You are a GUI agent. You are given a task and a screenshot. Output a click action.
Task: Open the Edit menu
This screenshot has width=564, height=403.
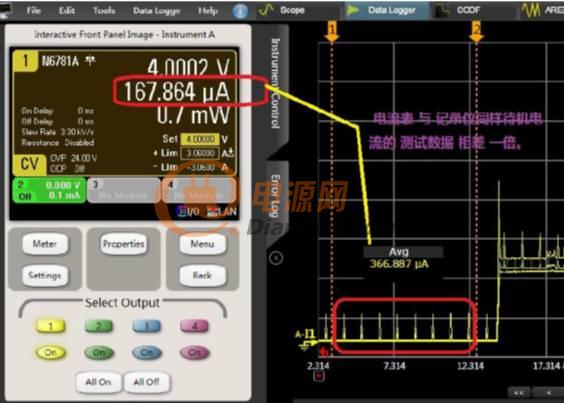pyautogui.click(x=67, y=10)
